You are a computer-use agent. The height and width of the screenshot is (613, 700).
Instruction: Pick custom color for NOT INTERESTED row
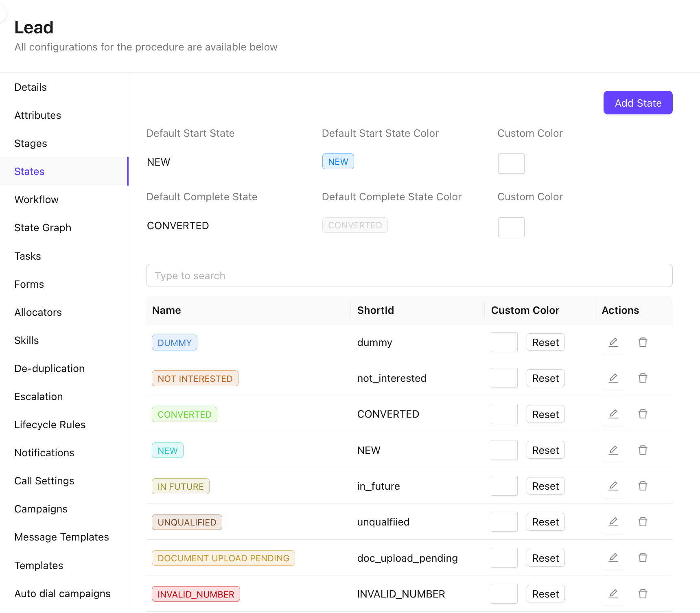coord(504,378)
